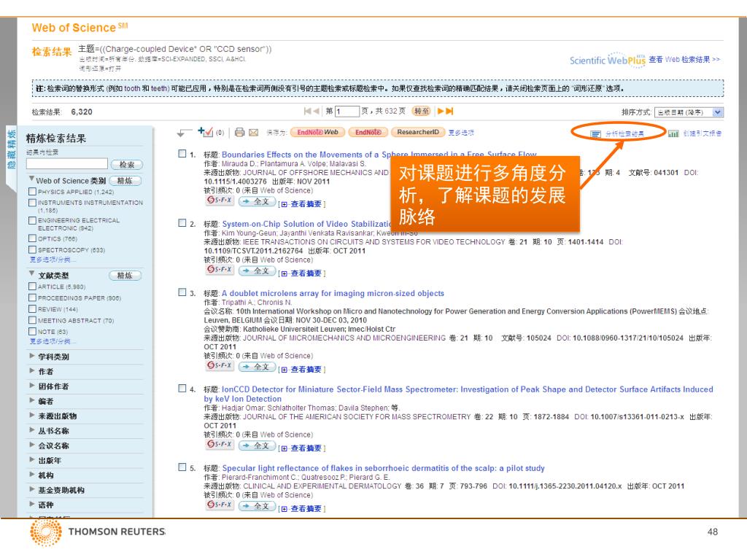This screenshot has width=747, height=560.
Task: Click the search within results text box
Action: (67, 164)
